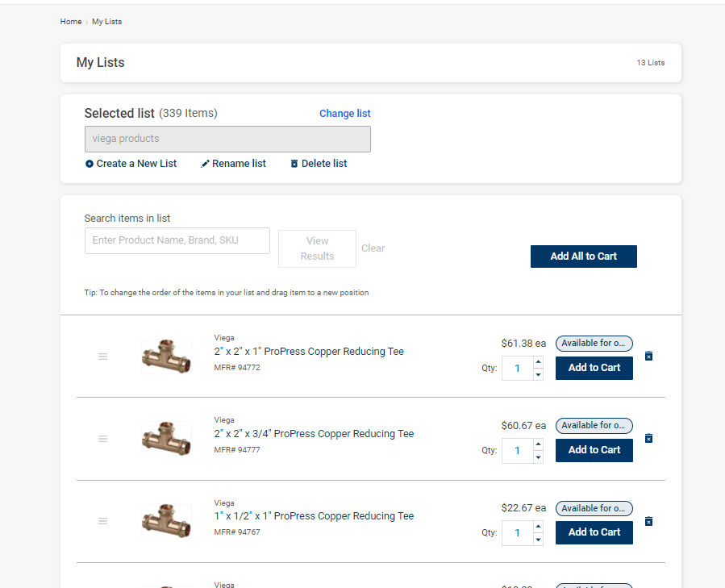Open 2" x 2" x 3/4" ProPress Reducing Tee
Viewport: 725px width, 588px height.
[314, 434]
